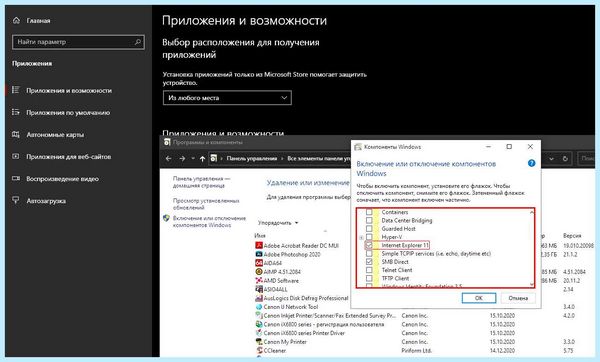Click the Имя column header
This screenshot has height=362, width=600.
260,236
